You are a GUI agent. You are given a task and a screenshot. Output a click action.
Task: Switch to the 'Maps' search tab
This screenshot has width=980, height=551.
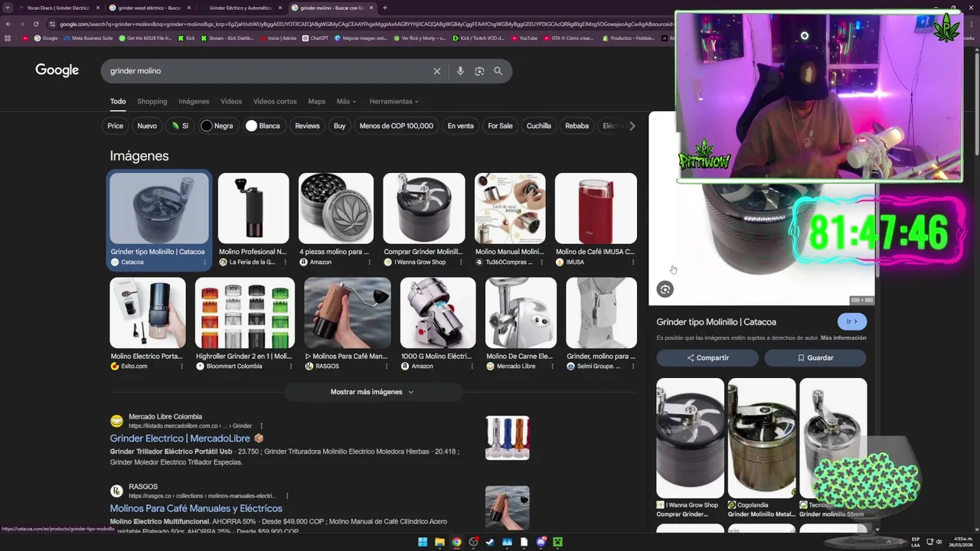(317, 102)
